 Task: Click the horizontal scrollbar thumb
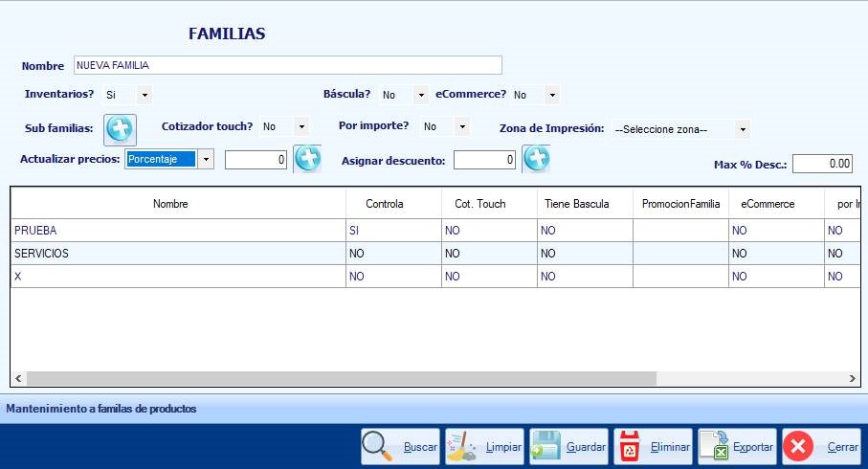pos(342,379)
